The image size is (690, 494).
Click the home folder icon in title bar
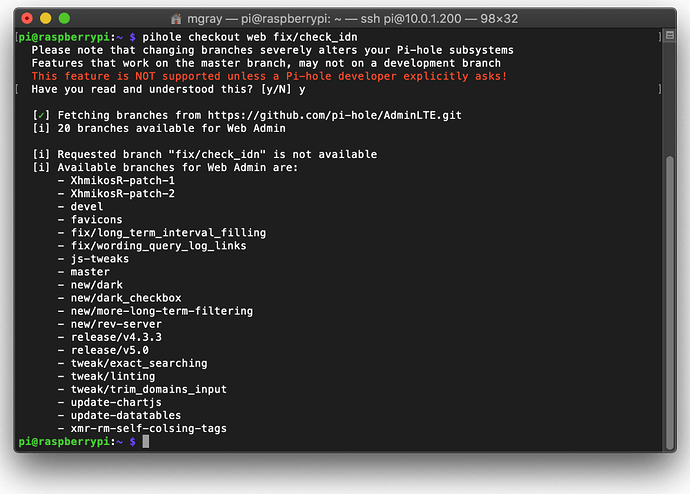click(206, 18)
